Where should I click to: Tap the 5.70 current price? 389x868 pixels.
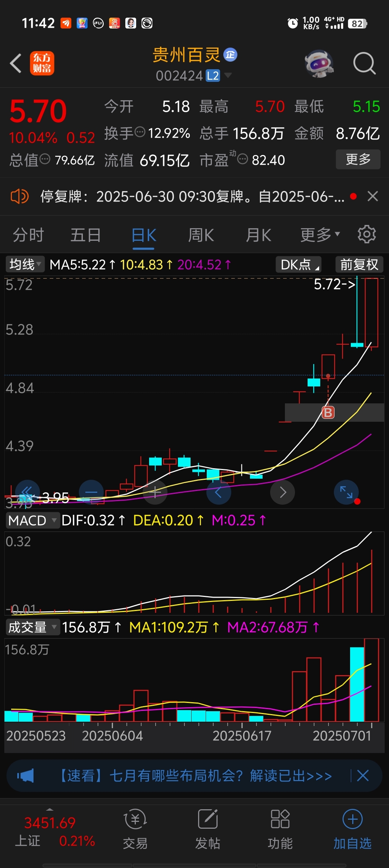(x=38, y=111)
